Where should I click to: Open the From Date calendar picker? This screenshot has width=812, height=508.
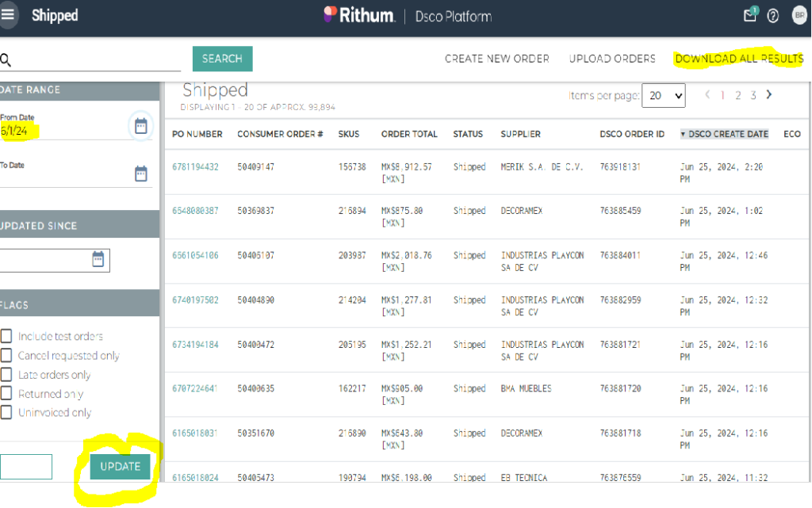tap(141, 126)
